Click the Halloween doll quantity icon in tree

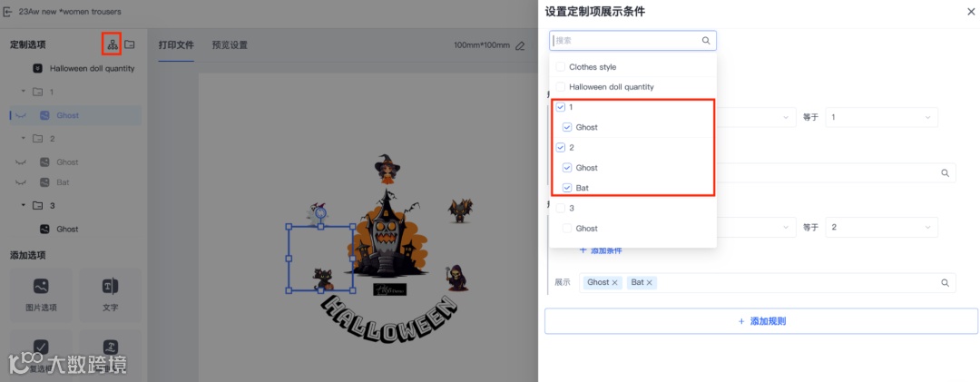click(37, 68)
